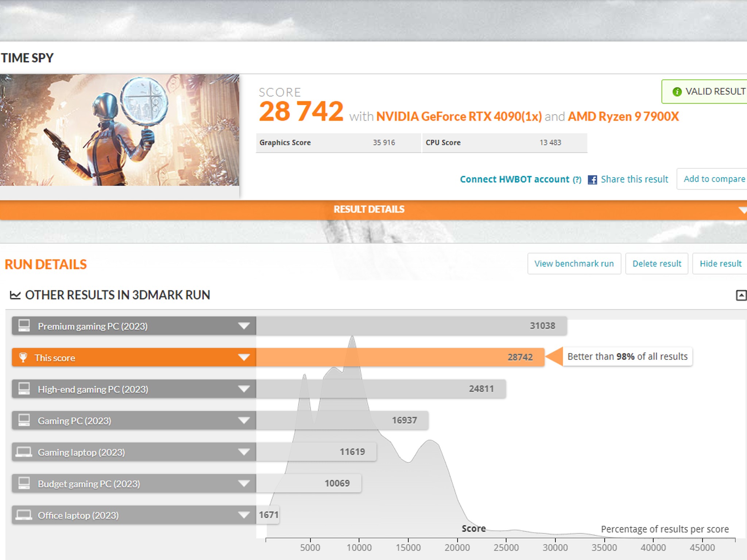Click the green Valid Result info icon
747x560 pixels.
point(677,92)
